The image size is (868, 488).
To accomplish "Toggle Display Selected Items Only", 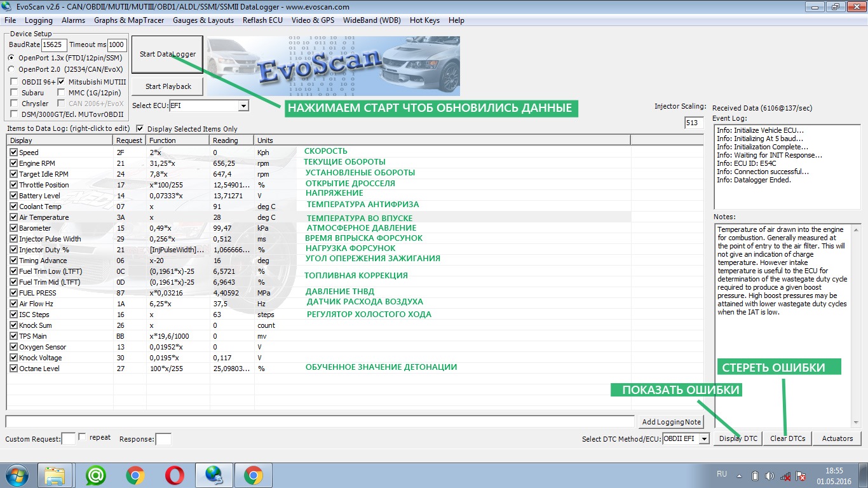I will (x=140, y=128).
